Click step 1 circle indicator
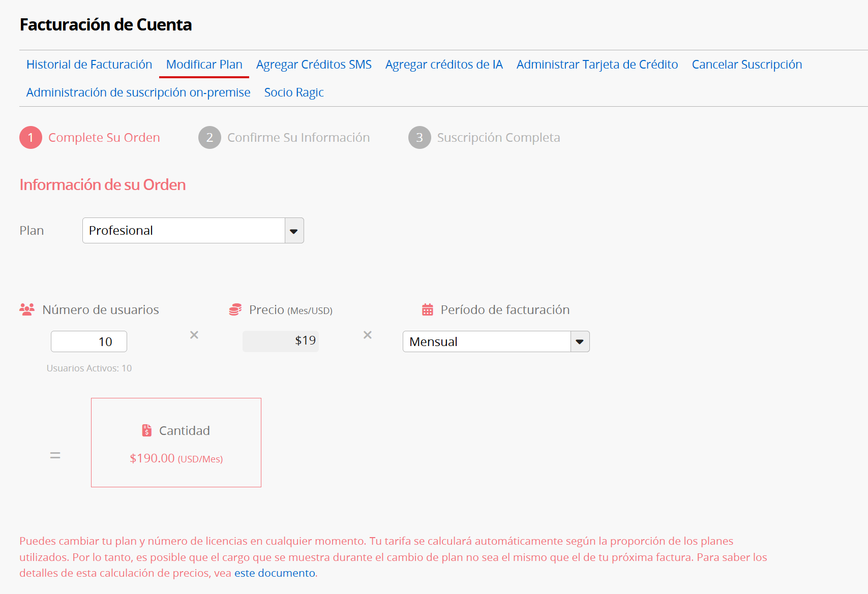 (x=31, y=138)
